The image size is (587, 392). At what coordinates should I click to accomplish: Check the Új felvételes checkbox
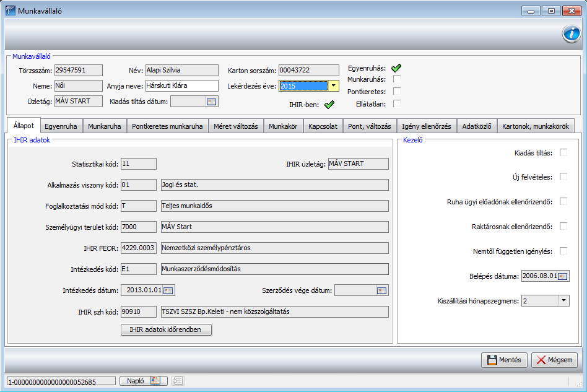point(563,176)
